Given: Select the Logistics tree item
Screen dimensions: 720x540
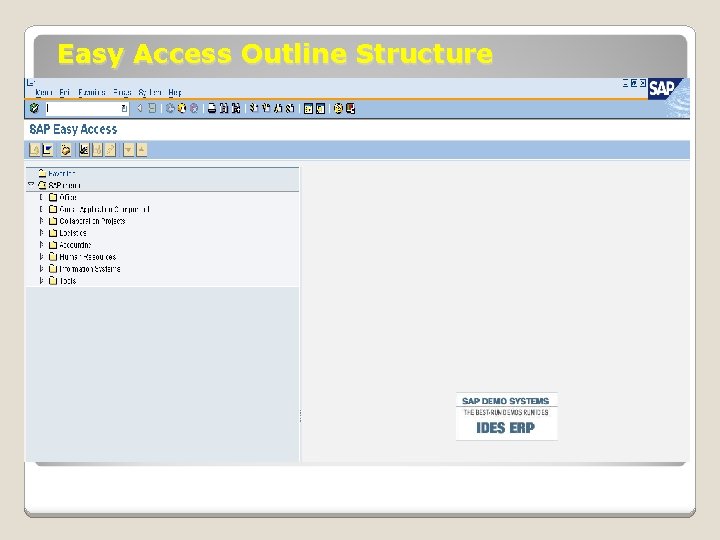Looking at the screenshot, I should coord(73,233).
